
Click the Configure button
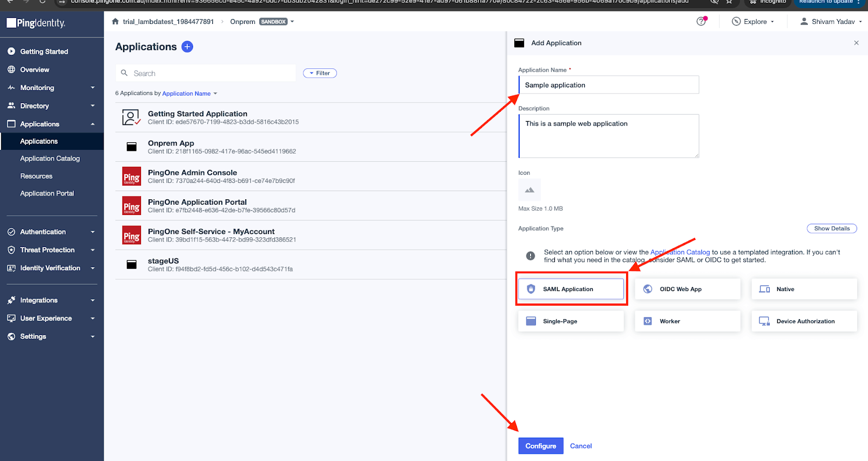pos(541,446)
